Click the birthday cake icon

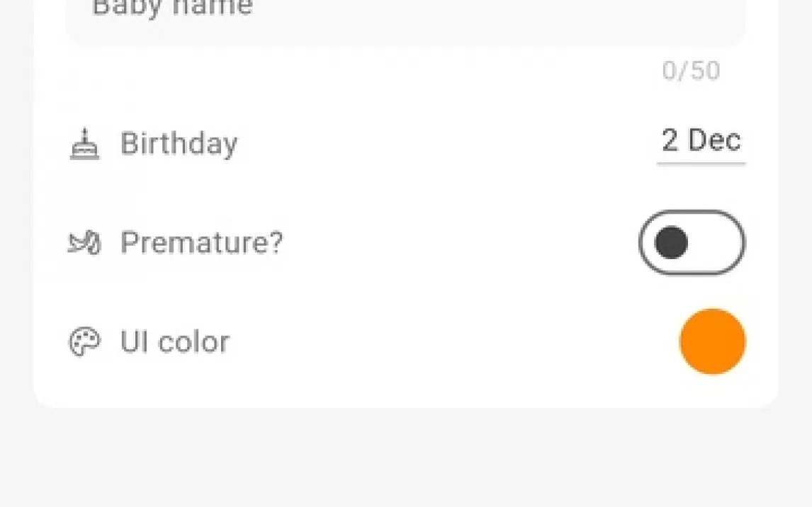pyautogui.click(x=84, y=144)
